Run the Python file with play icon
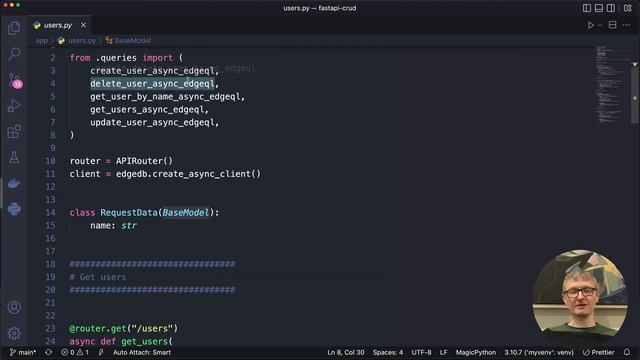 click(x=590, y=25)
